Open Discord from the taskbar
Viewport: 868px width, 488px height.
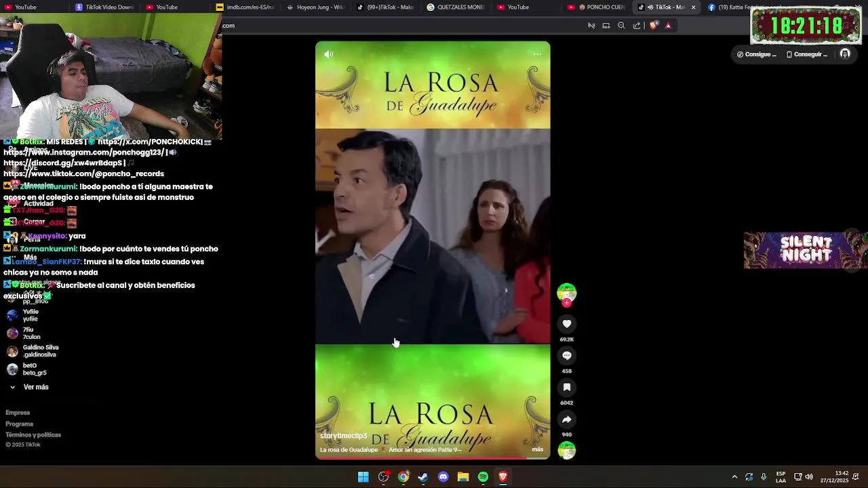point(443,477)
